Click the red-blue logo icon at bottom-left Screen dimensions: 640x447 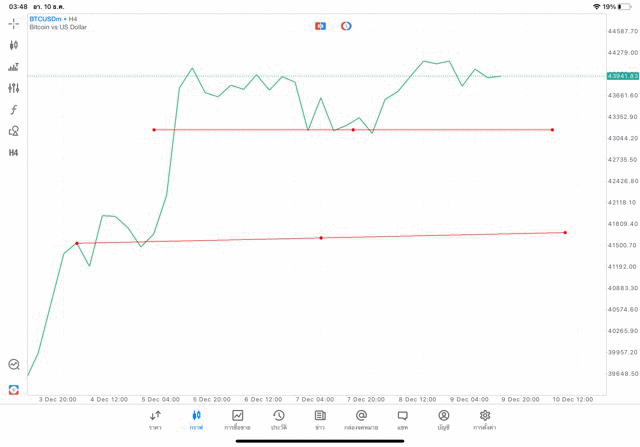tap(14, 389)
